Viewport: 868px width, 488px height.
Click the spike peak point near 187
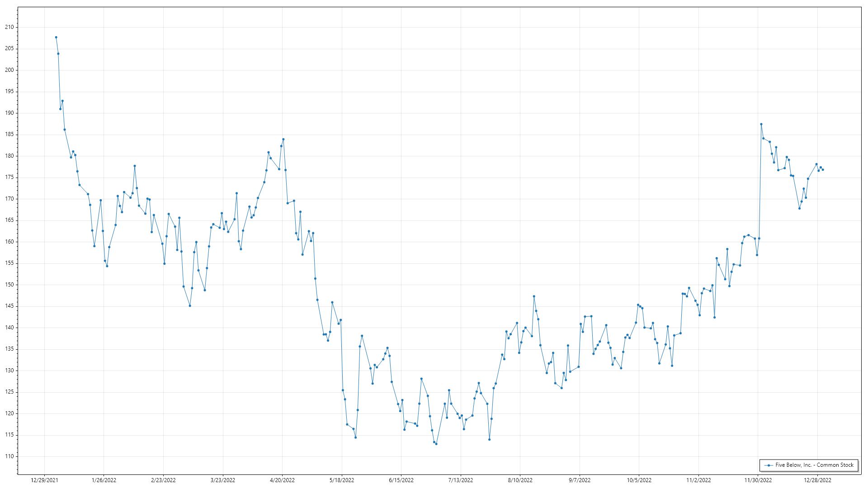click(761, 124)
